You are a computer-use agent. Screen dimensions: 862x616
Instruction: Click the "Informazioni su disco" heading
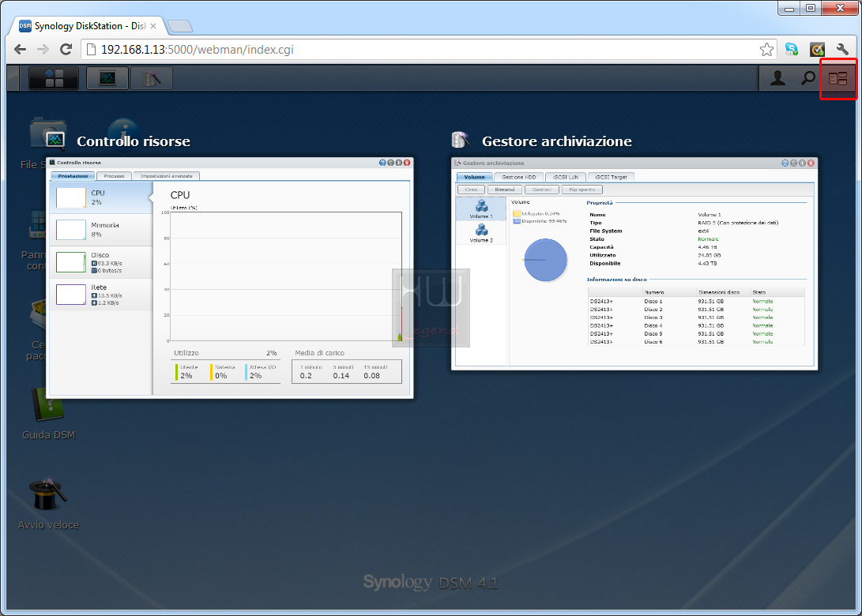coord(617,279)
